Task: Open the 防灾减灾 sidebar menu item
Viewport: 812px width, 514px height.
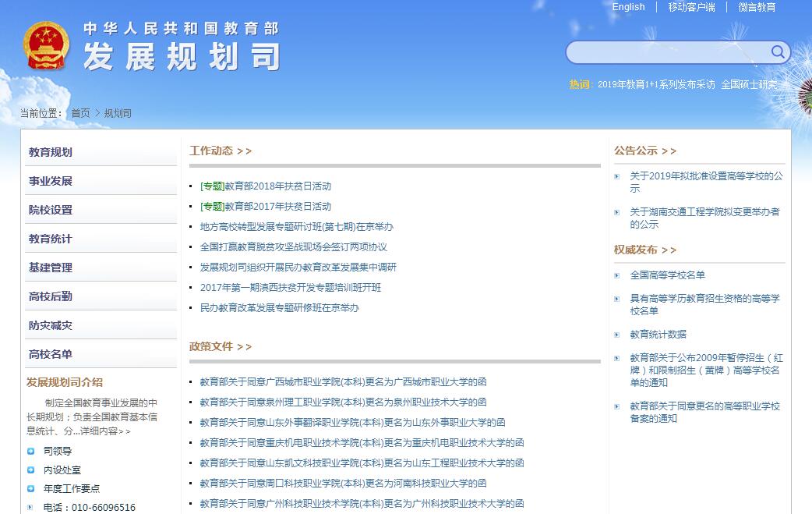Action: point(101,326)
